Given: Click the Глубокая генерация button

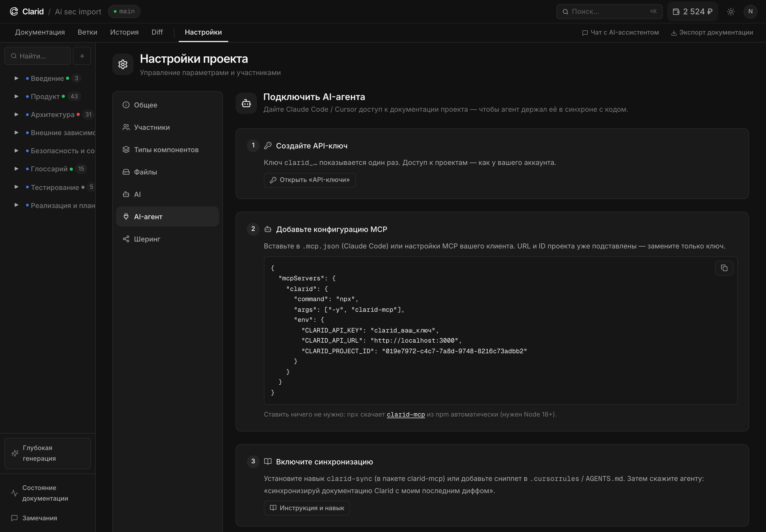Looking at the screenshot, I should [48, 453].
